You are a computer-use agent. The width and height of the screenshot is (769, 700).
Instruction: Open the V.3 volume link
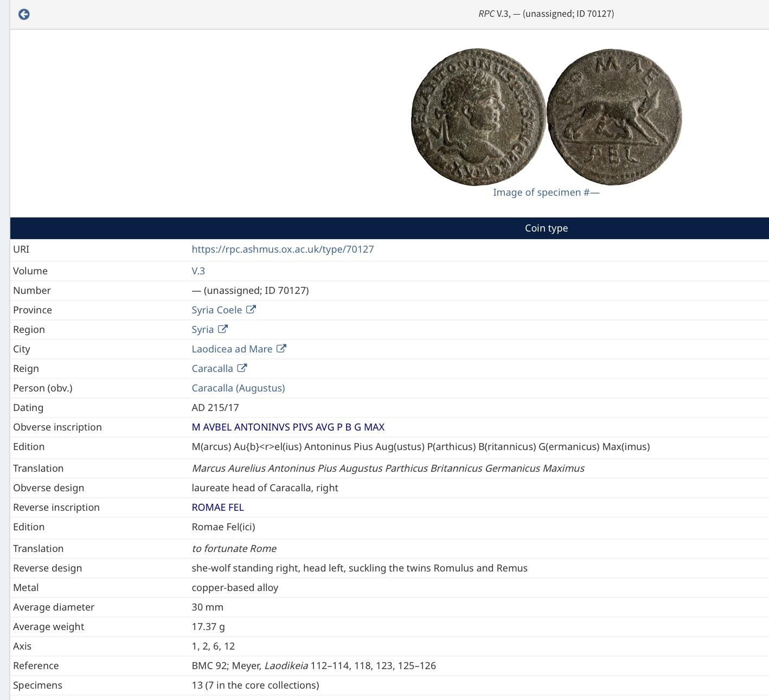[198, 271]
